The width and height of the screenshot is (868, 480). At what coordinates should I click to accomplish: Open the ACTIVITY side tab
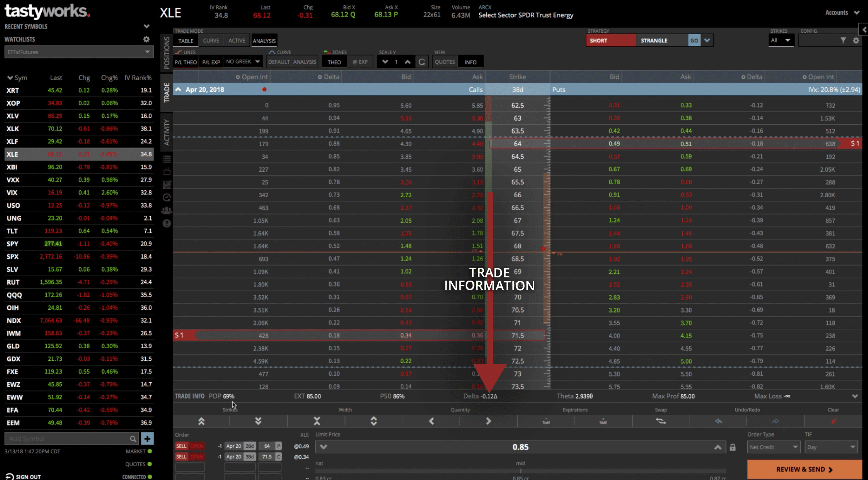167,133
